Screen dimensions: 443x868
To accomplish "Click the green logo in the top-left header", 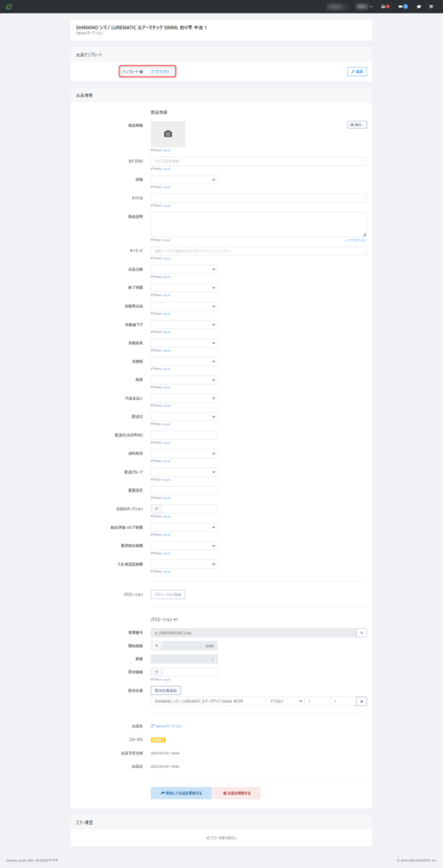I will coord(8,7).
